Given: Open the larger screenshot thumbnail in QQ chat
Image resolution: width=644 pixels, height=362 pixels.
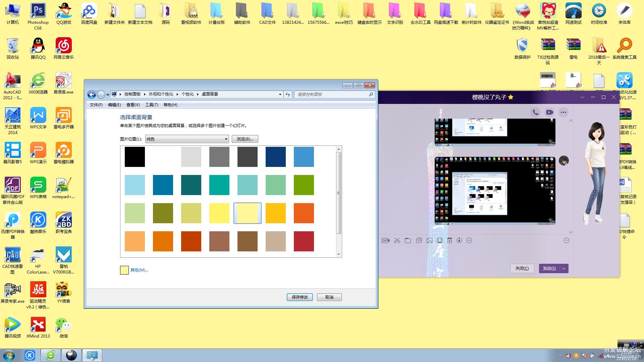Looking at the screenshot, I should 495,190.
